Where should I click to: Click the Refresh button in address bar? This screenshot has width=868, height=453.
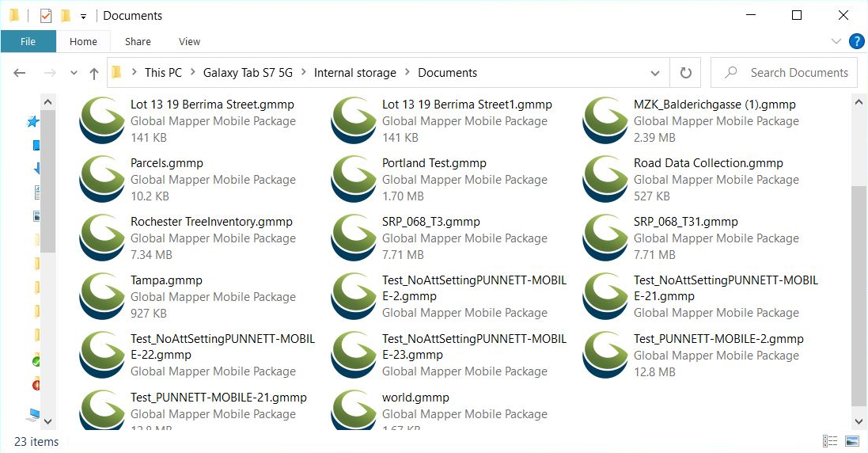click(685, 73)
